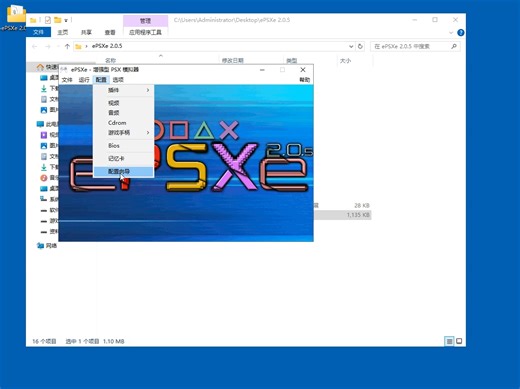Click the ePSXe 2.0.5 breadcrumb in address bar
The height and width of the screenshot is (389, 520).
tap(107, 46)
